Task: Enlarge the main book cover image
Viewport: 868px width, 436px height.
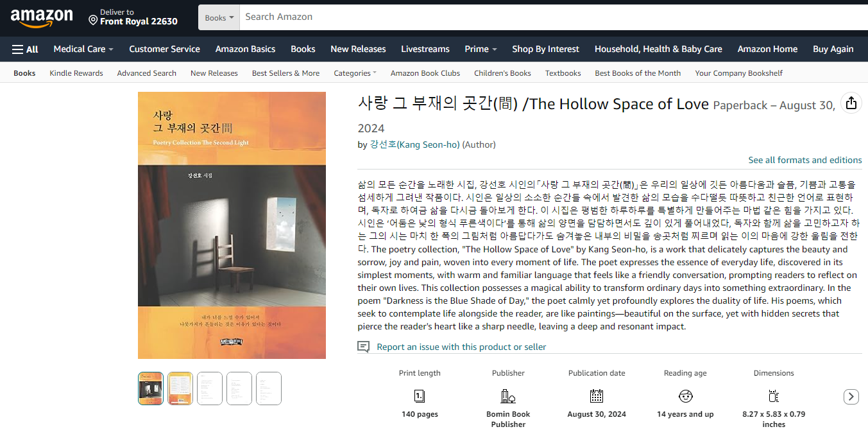Action: point(232,225)
